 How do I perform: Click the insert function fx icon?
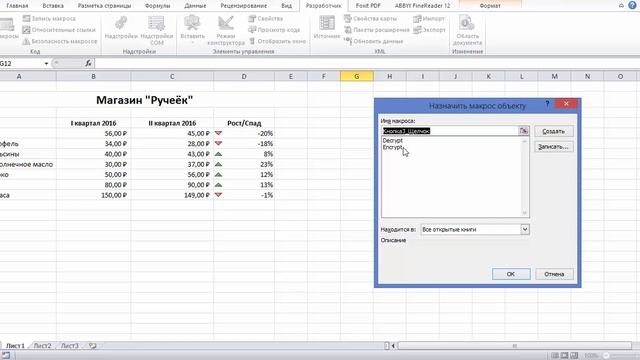(88, 63)
